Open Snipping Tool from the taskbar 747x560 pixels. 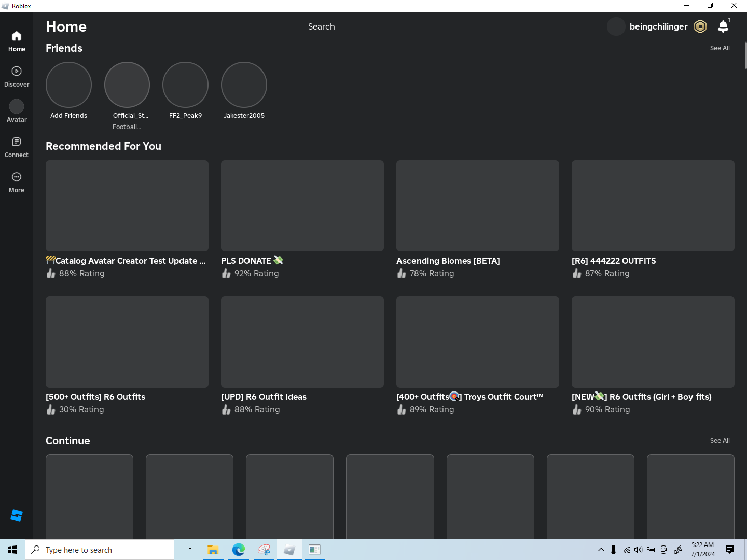pyautogui.click(x=264, y=550)
